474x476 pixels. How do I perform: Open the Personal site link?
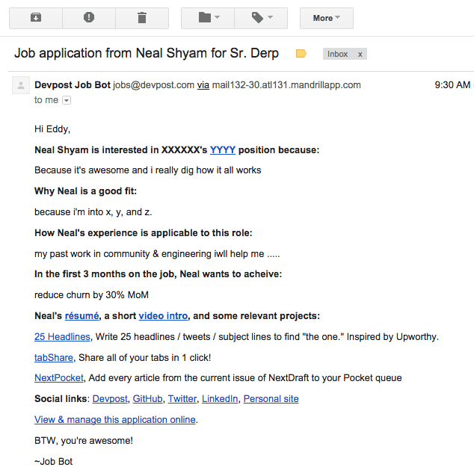coord(271,398)
